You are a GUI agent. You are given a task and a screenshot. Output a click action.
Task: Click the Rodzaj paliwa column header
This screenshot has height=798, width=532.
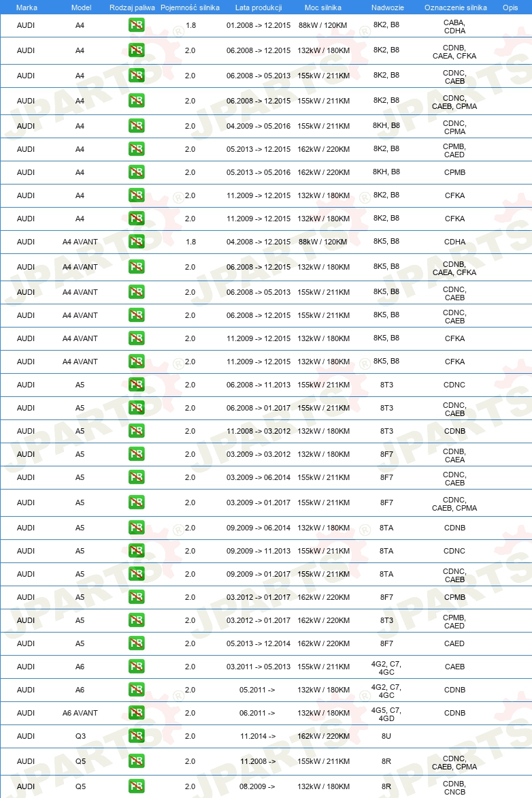(x=132, y=7)
